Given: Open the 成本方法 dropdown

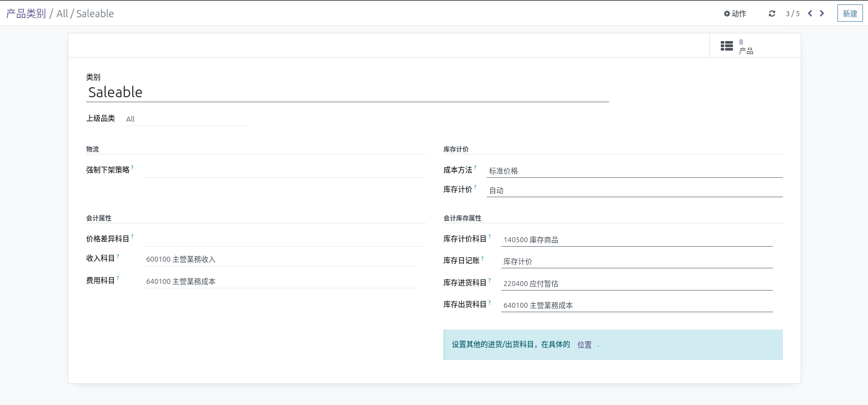Looking at the screenshot, I should 635,171.
